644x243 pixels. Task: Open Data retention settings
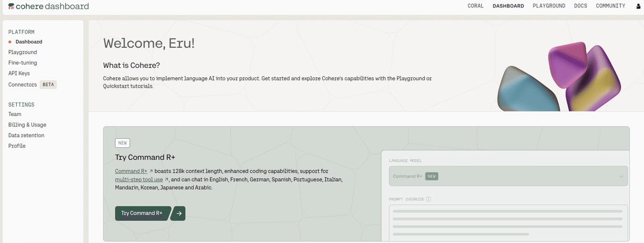click(26, 135)
